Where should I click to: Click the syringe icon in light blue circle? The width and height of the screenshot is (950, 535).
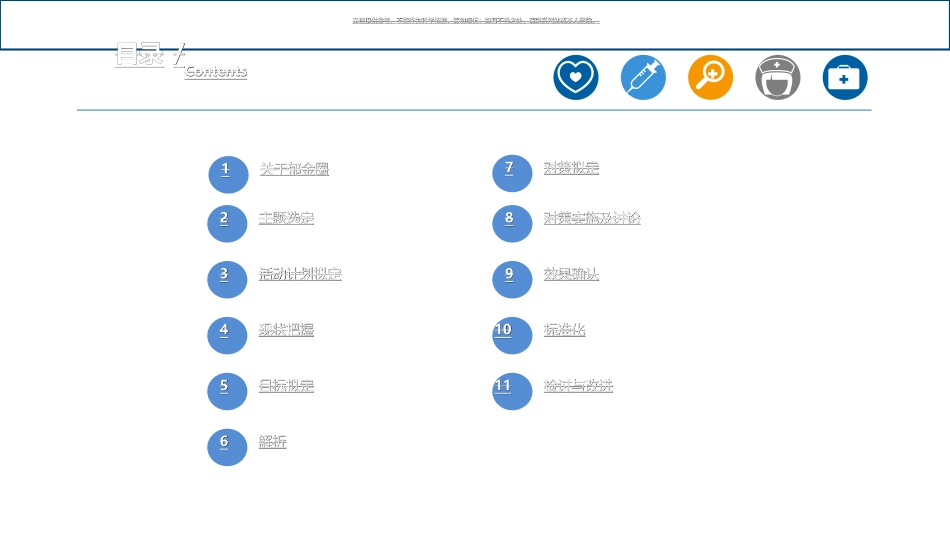click(643, 78)
